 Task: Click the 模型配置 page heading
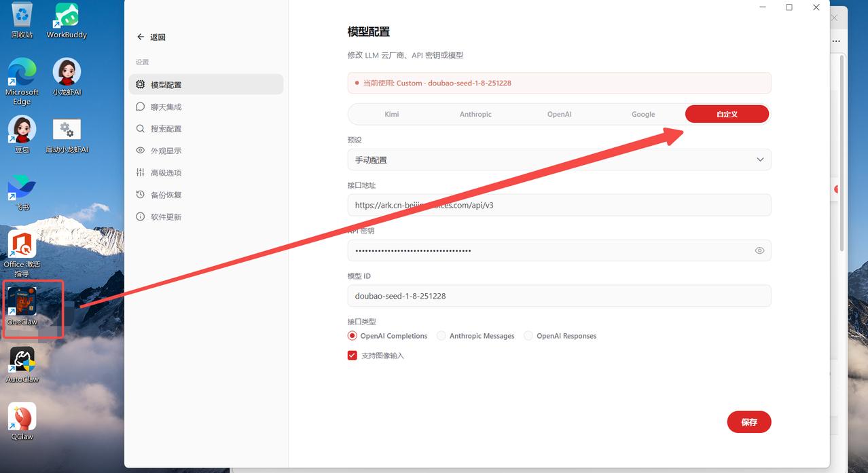coord(369,32)
